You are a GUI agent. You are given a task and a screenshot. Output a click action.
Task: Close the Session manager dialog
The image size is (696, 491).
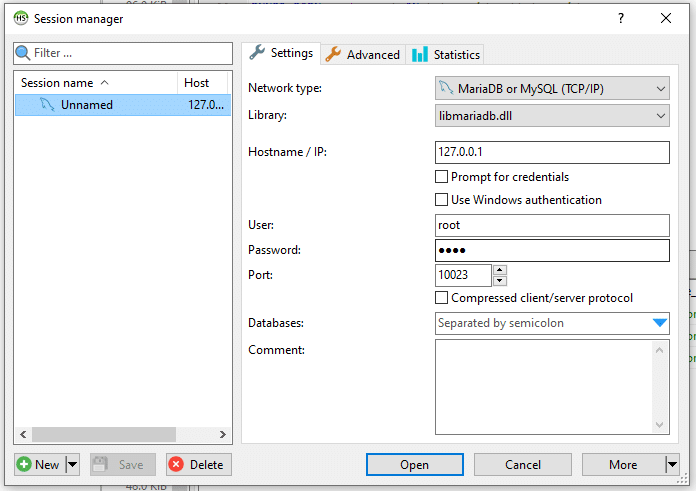666,18
